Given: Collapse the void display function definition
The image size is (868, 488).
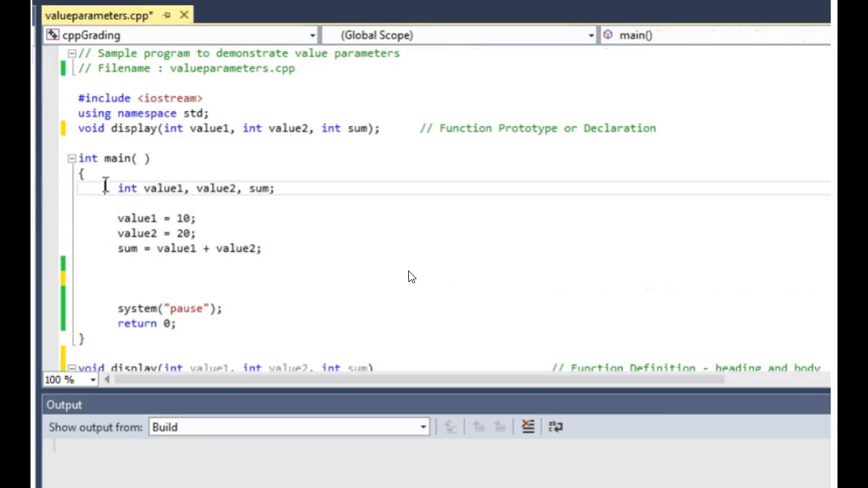Looking at the screenshot, I should tap(71, 368).
